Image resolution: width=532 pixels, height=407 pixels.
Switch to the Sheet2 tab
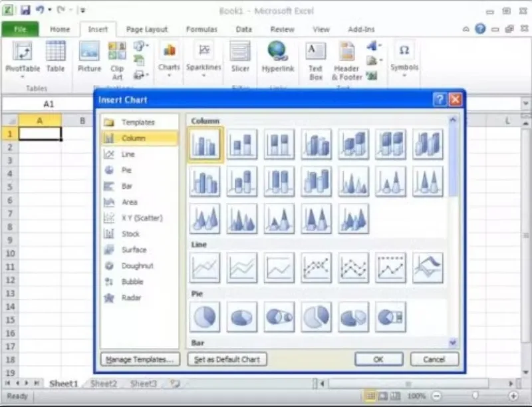coord(104,384)
